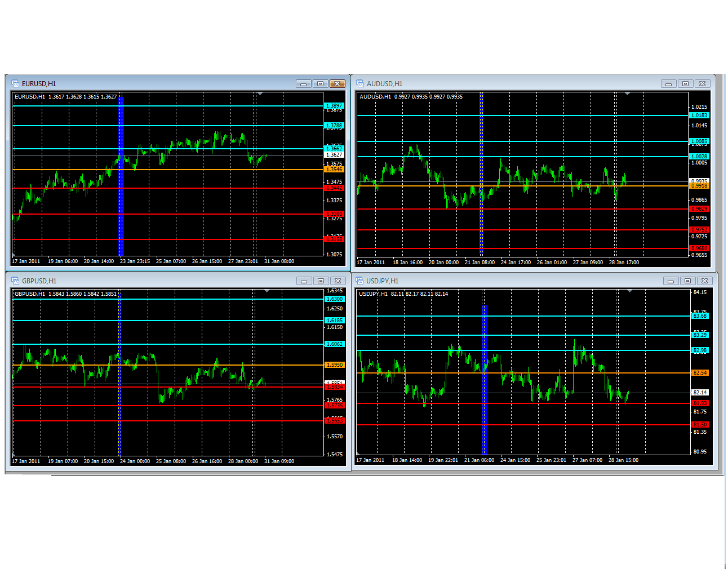The width and height of the screenshot is (728, 569).
Task: Select the 1.0183 cyan price label in AUDUSD
Action: (x=699, y=115)
